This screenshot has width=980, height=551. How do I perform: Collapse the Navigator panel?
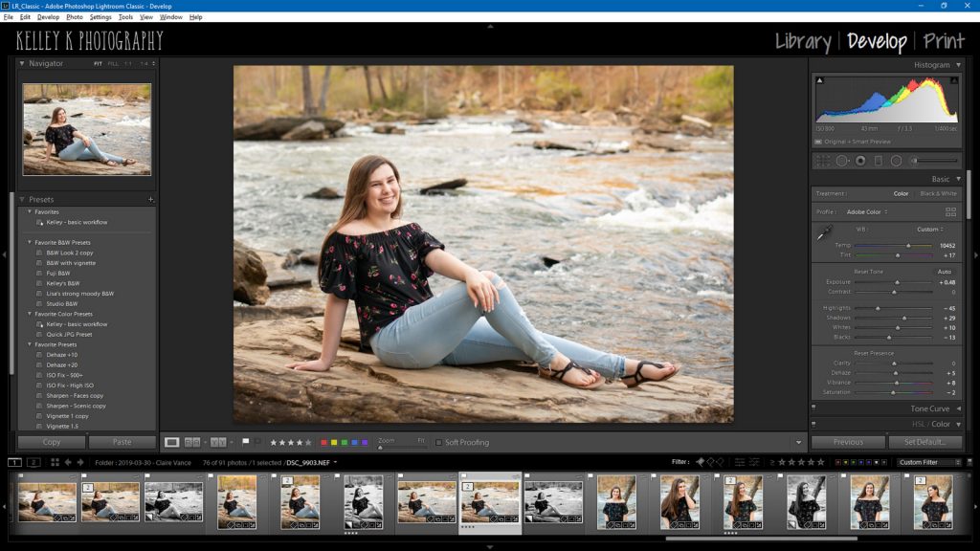(22, 63)
